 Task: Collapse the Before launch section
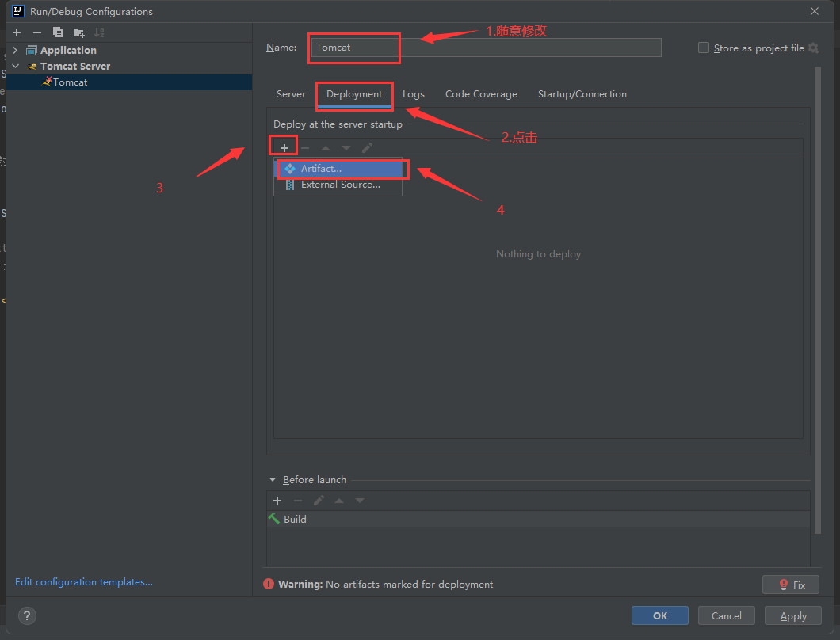[273, 480]
